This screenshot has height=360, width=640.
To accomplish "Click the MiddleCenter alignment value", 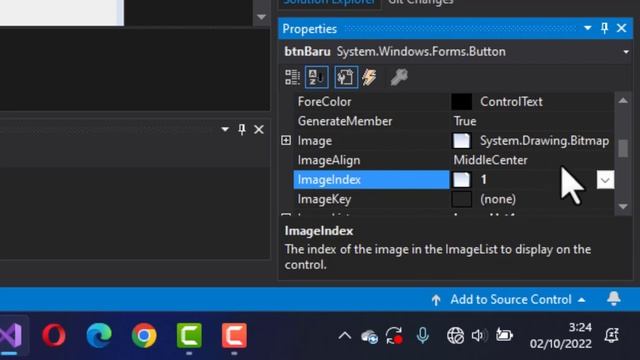I will point(490,160).
